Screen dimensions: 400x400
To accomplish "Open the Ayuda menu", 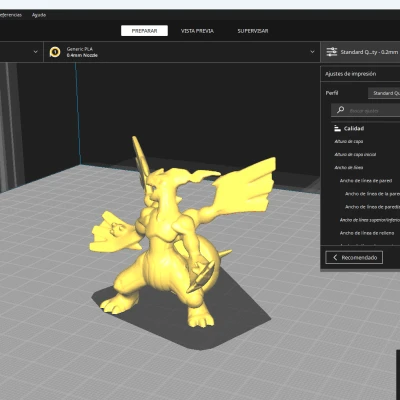I will tap(39, 15).
